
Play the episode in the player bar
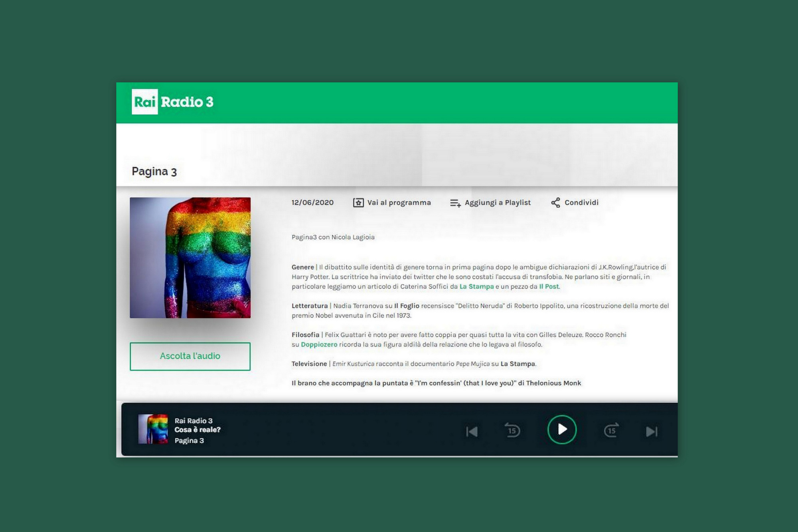(x=562, y=430)
